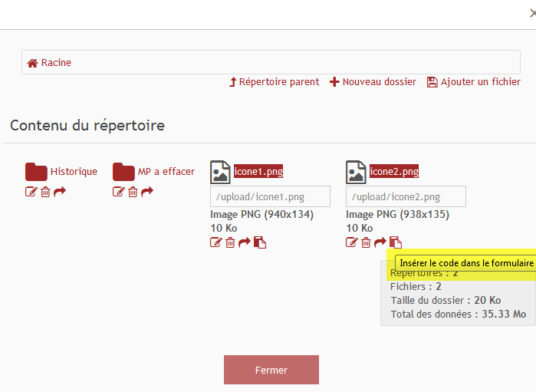The image size is (536, 392).
Task: Click Ajouter un fichier
Action: point(473,82)
